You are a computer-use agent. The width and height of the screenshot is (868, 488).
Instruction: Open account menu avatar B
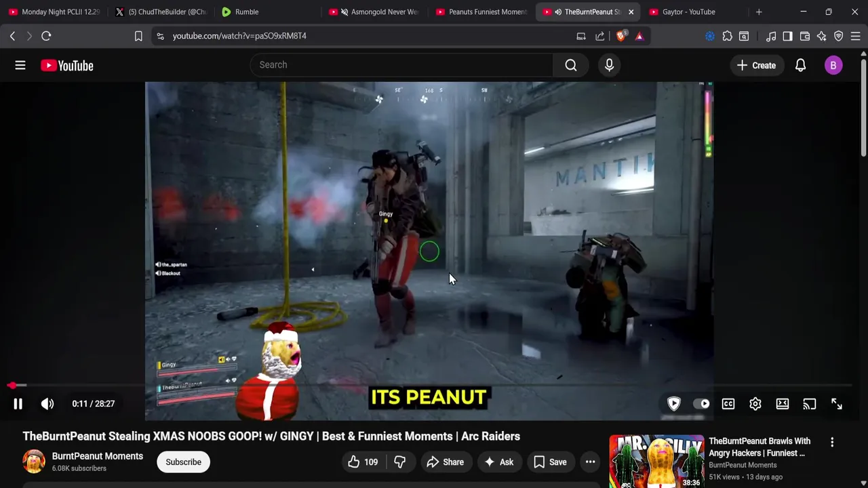833,66
